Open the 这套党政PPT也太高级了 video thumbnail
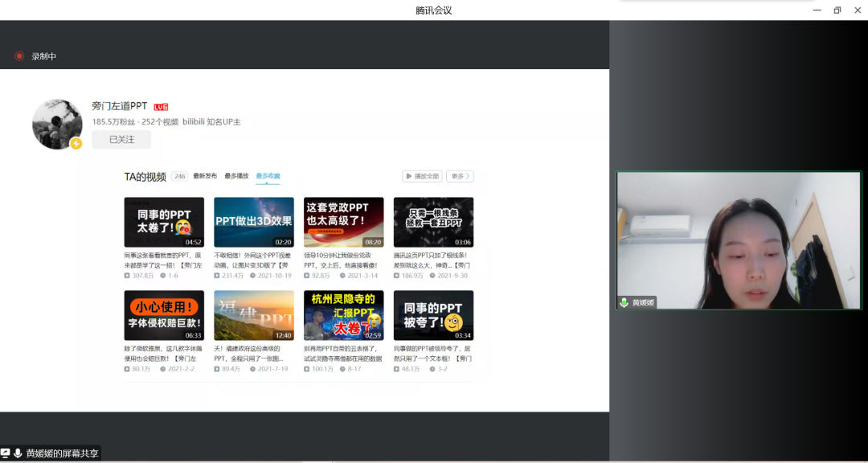Viewport: 868px width, 463px height. pyautogui.click(x=343, y=222)
